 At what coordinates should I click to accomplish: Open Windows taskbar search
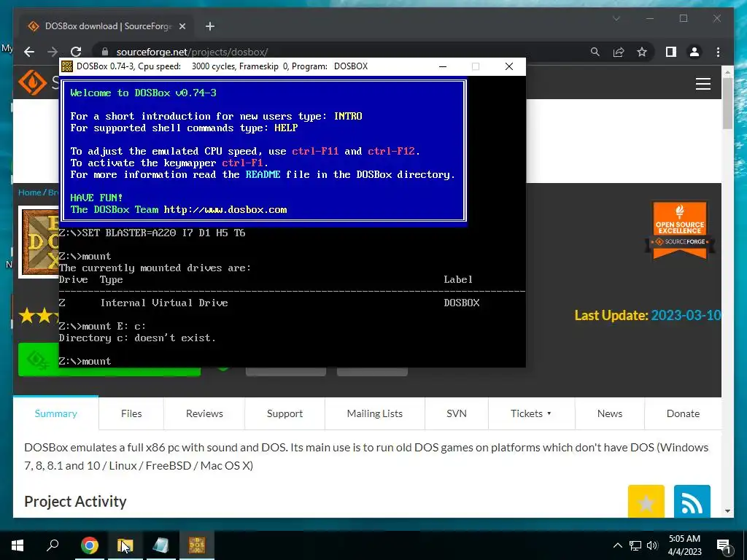[53, 545]
